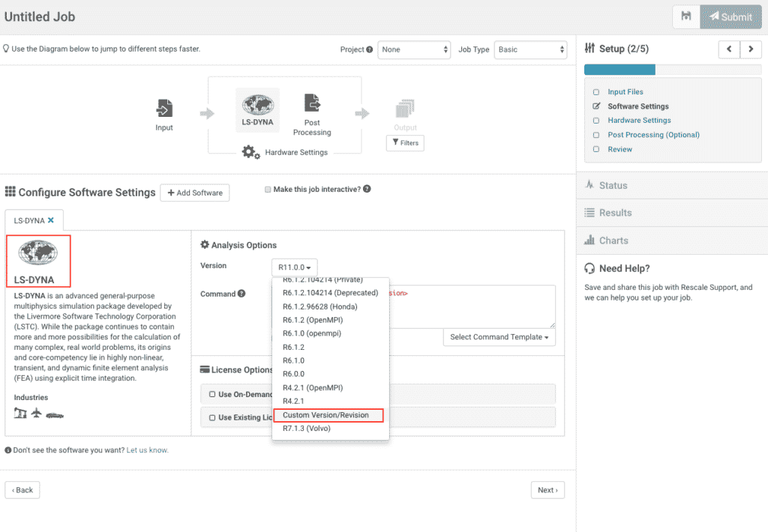This screenshot has height=532, width=768.
Task: Select Use Existing License radio
Action: 212,417
